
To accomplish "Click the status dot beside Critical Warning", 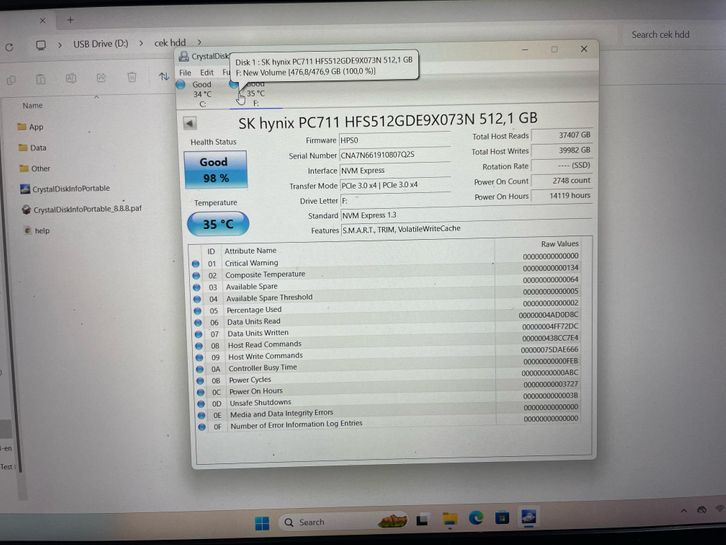I will 195,263.
